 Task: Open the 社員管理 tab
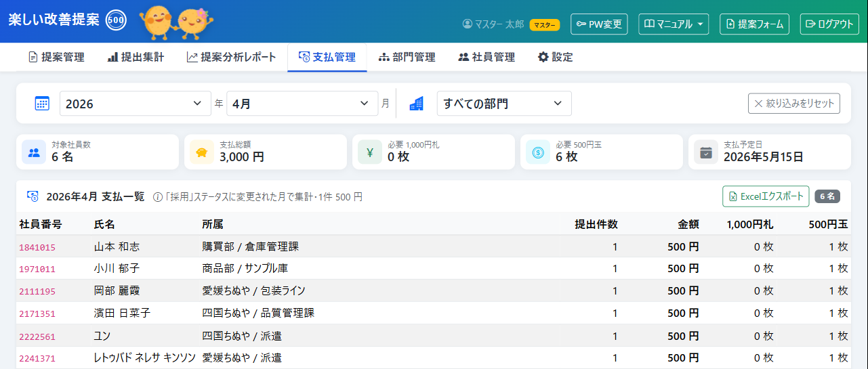pyautogui.click(x=487, y=57)
